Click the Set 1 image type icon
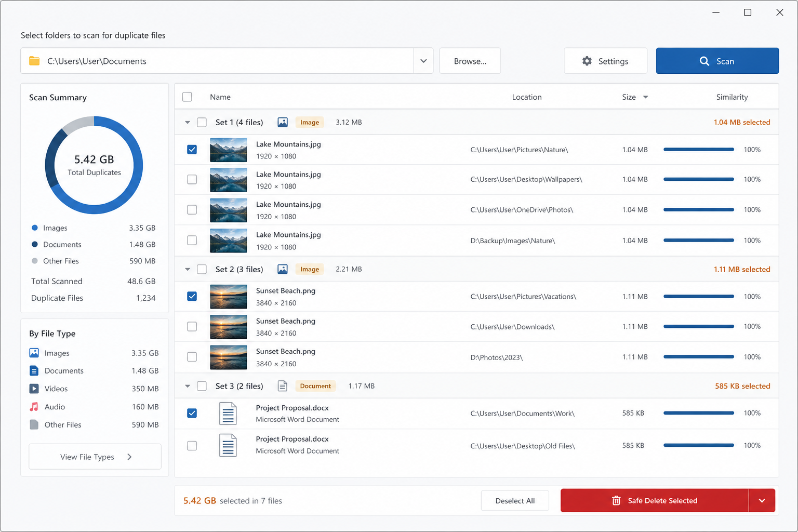Image resolution: width=798 pixels, height=532 pixels. pos(283,122)
